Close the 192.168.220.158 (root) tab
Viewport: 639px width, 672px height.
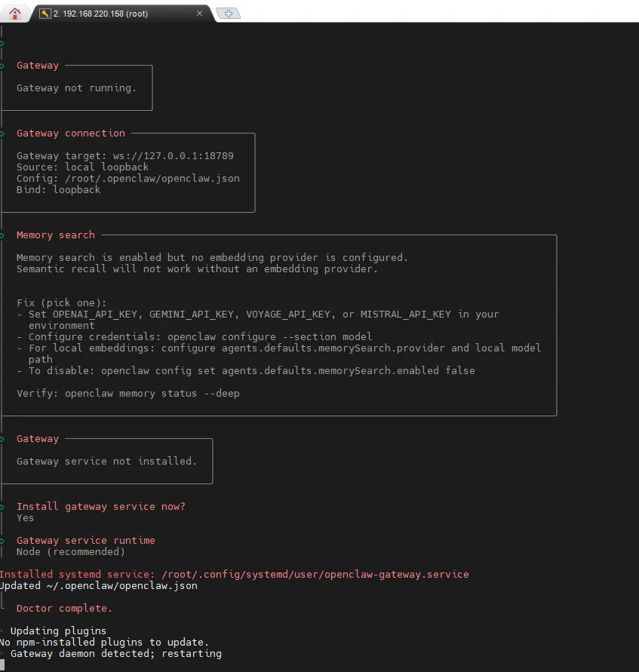pos(199,14)
